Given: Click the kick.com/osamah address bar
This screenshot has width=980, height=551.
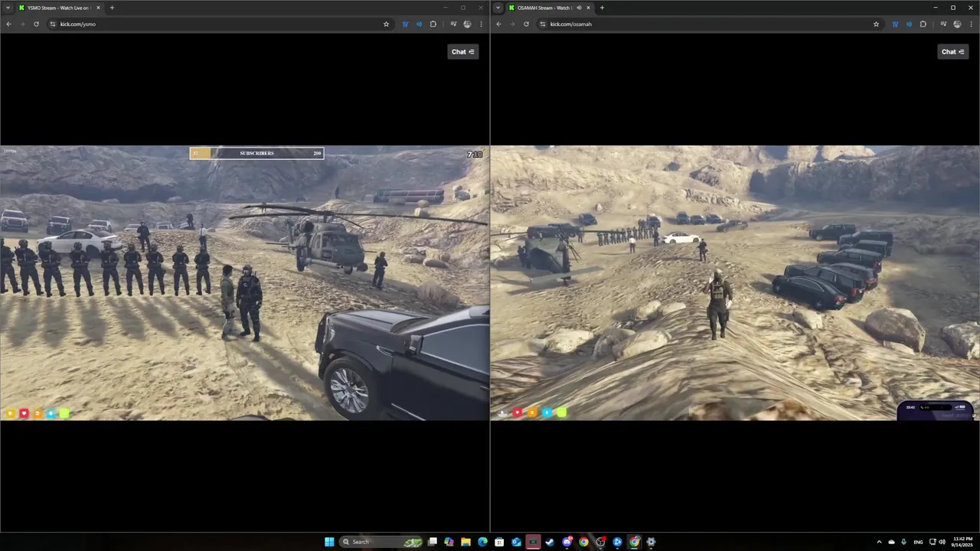Looking at the screenshot, I should [710, 24].
